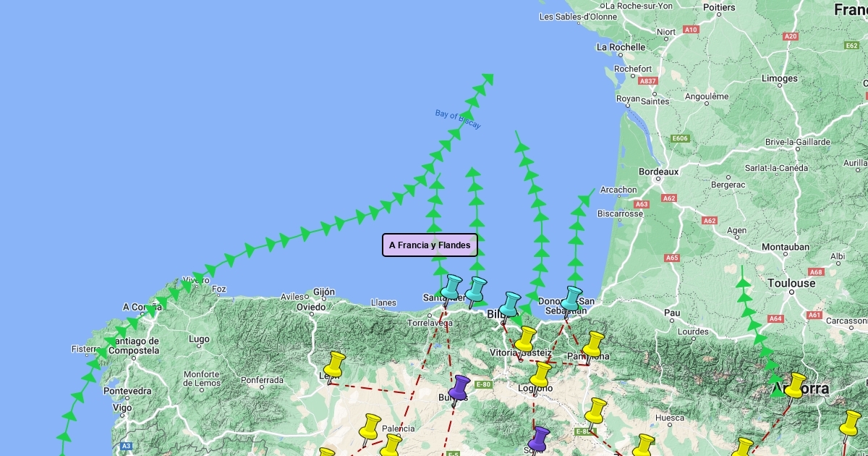Click the yellow pin at Andorra
Viewport: 868px width, 456px height.
point(795,387)
